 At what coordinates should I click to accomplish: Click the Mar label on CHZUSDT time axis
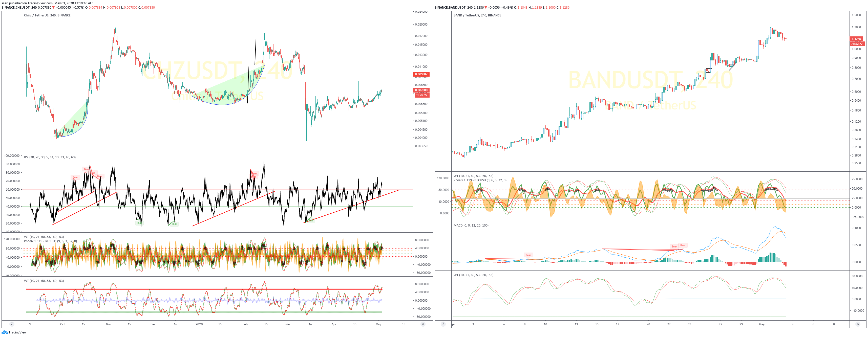288,324
